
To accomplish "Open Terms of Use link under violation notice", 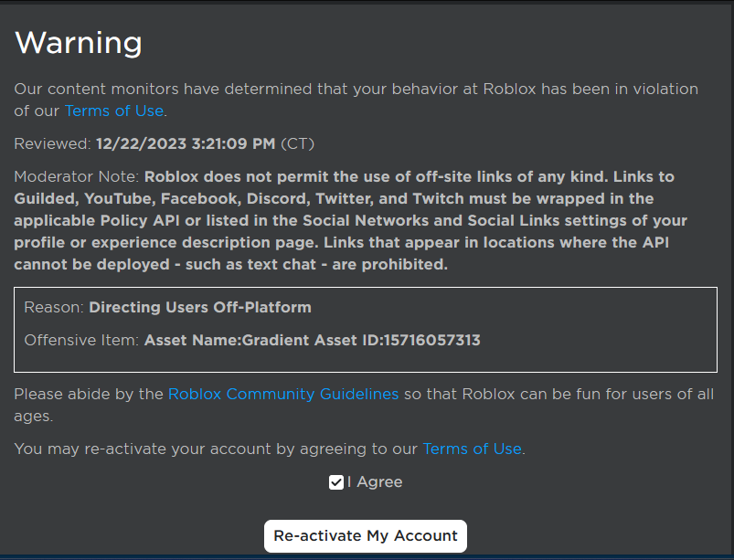I will (x=113, y=111).
